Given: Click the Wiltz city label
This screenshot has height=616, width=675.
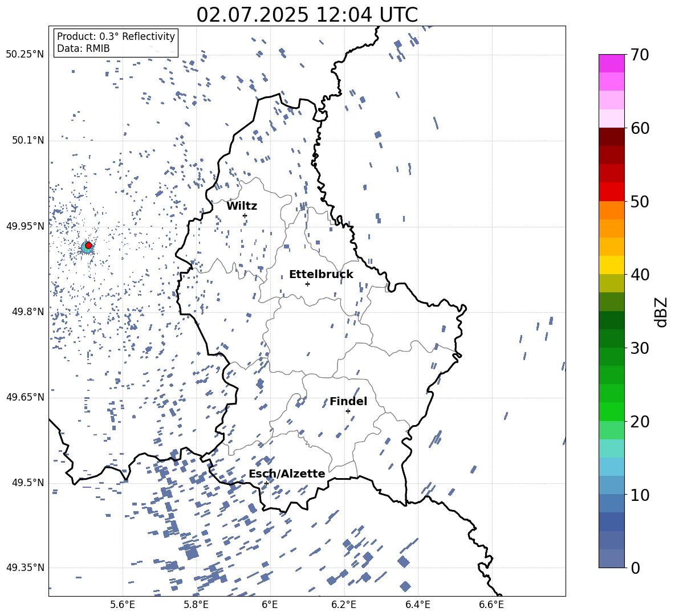Looking at the screenshot, I should pos(242,206).
